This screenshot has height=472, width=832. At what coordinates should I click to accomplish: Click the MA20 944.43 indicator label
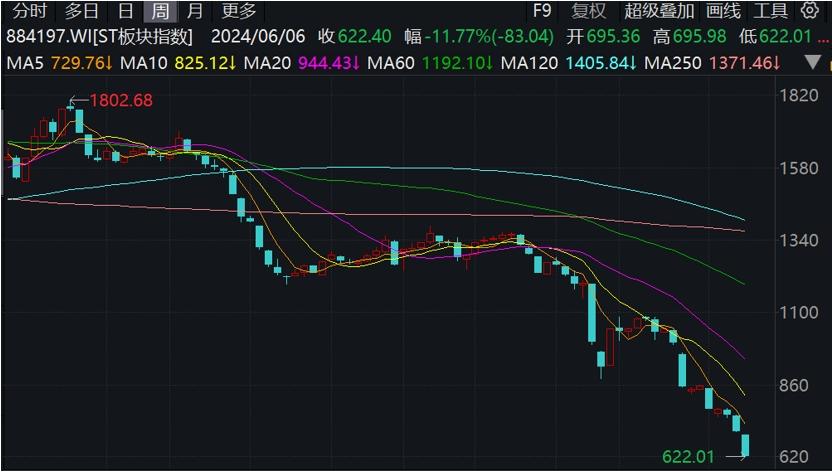(x=302, y=63)
